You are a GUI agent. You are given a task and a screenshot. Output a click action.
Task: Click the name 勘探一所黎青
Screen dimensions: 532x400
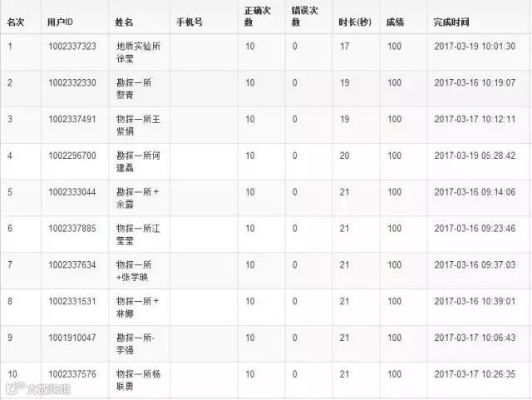[x=134, y=89]
